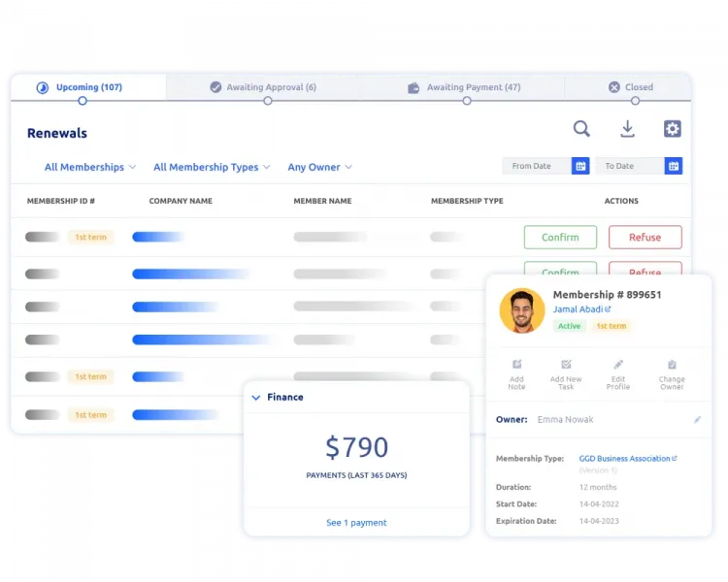The height and width of the screenshot is (582, 728).
Task: Click external link icon beside GGD Business Association
Action: (x=675, y=458)
